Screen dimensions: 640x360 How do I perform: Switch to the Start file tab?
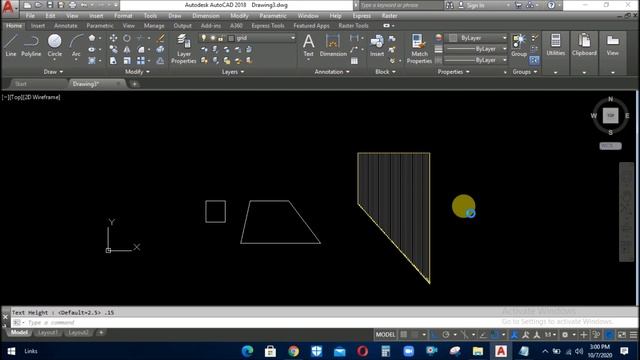[x=20, y=84]
